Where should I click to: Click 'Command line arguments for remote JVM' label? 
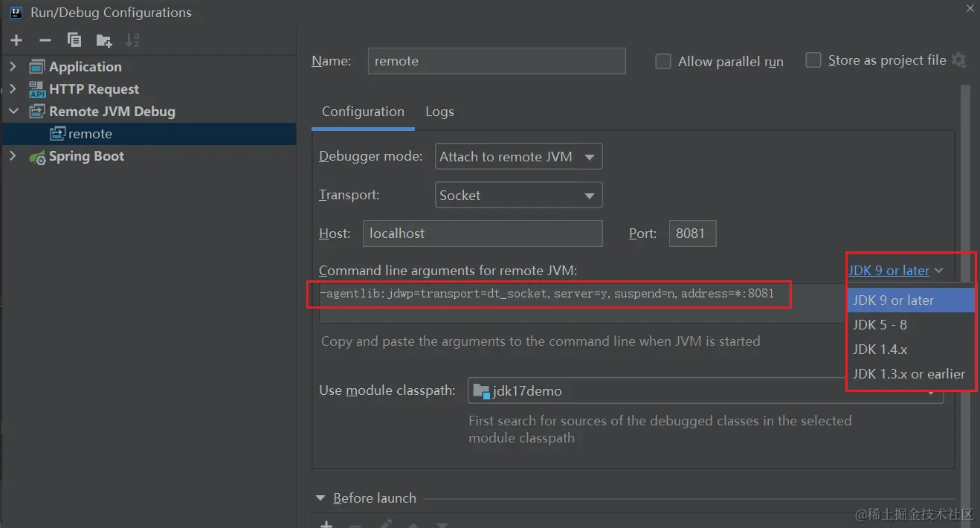pyautogui.click(x=448, y=271)
